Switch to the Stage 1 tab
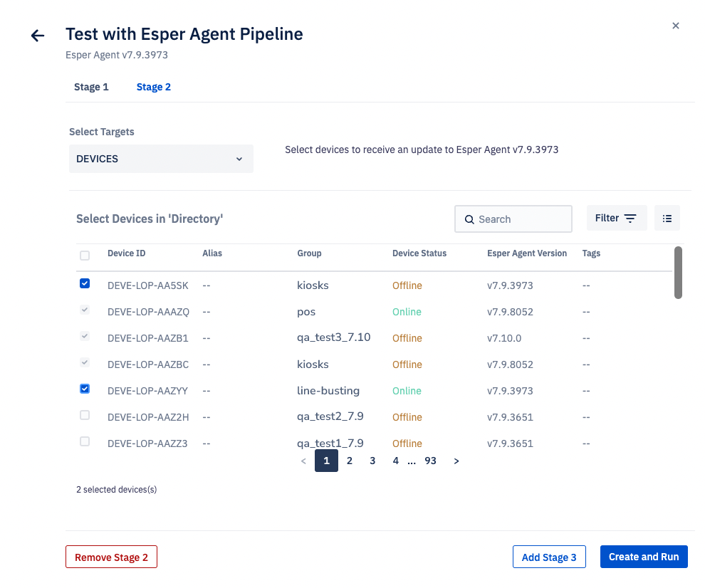This screenshot has width=705, height=588. click(x=91, y=87)
